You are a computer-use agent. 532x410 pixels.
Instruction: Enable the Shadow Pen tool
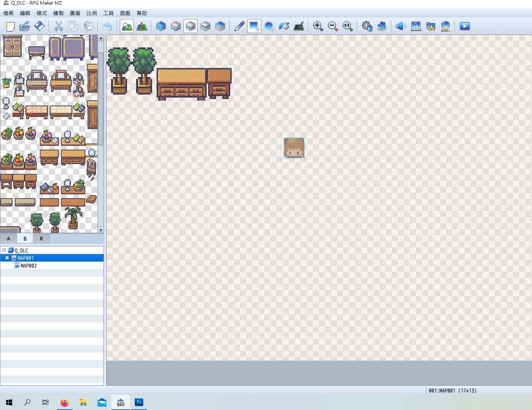pos(299,26)
